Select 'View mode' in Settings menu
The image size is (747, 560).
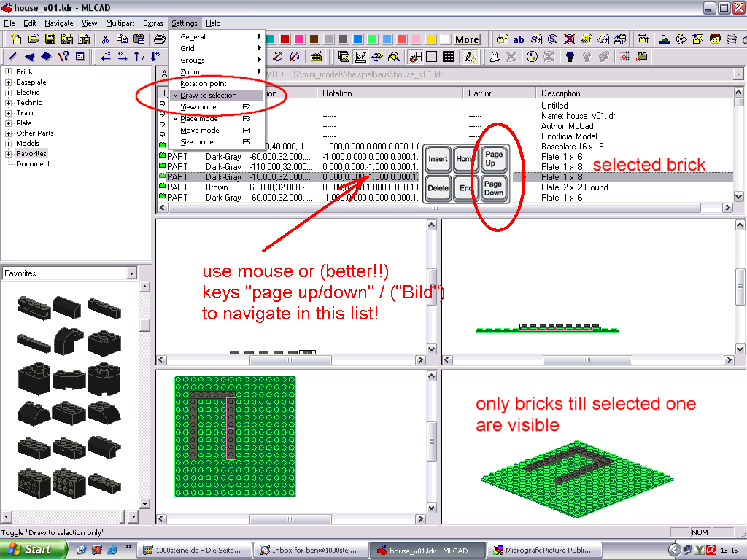217,107
